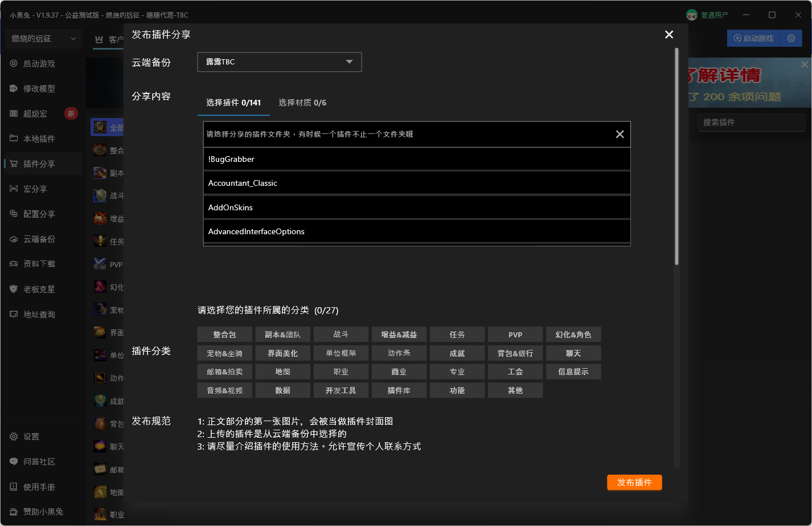Choose the 单位框架 category tag
The height and width of the screenshot is (526, 812).
[341, 353]
